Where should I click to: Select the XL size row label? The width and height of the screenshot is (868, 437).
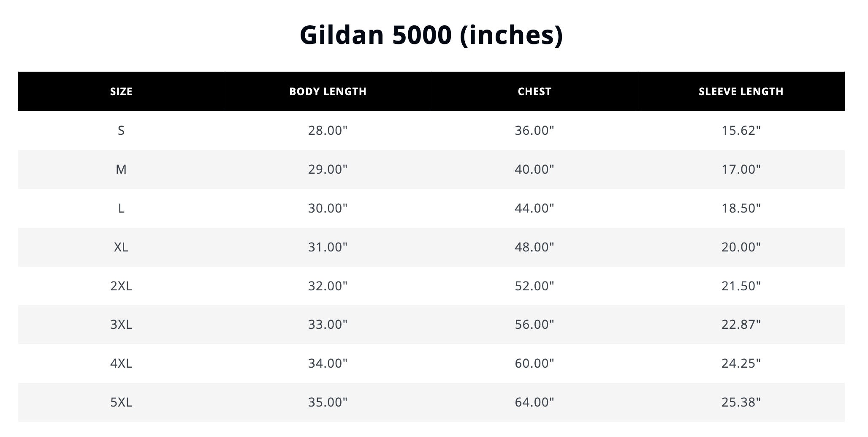(x=121, y=247)
